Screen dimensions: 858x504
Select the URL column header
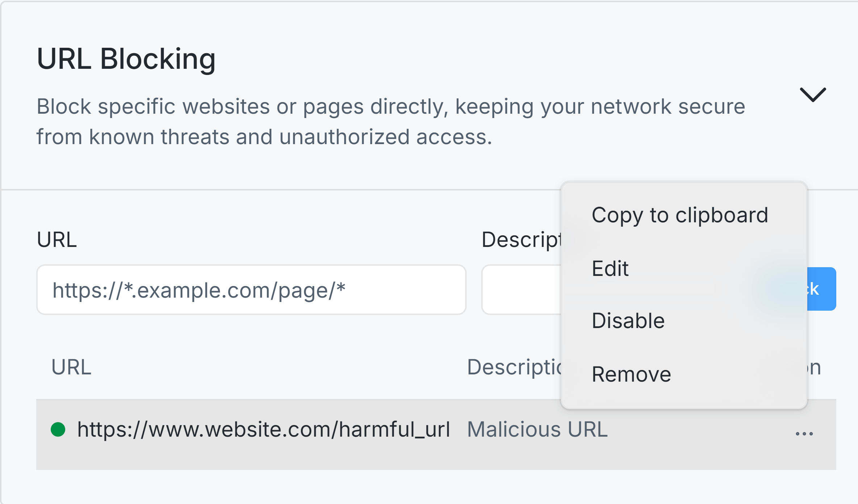[x=71, y=367]
